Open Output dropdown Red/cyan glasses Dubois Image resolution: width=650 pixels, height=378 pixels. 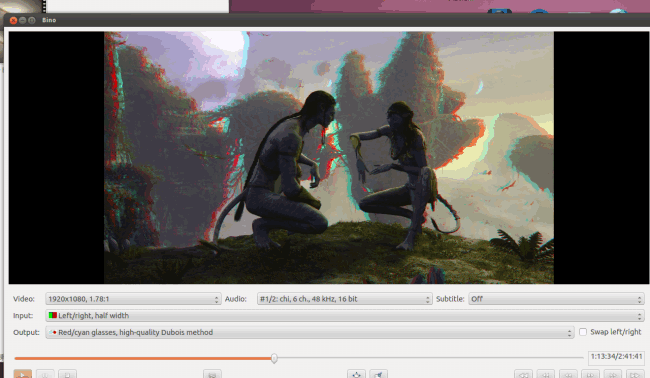pyautogui.click(x=310, y=332)
